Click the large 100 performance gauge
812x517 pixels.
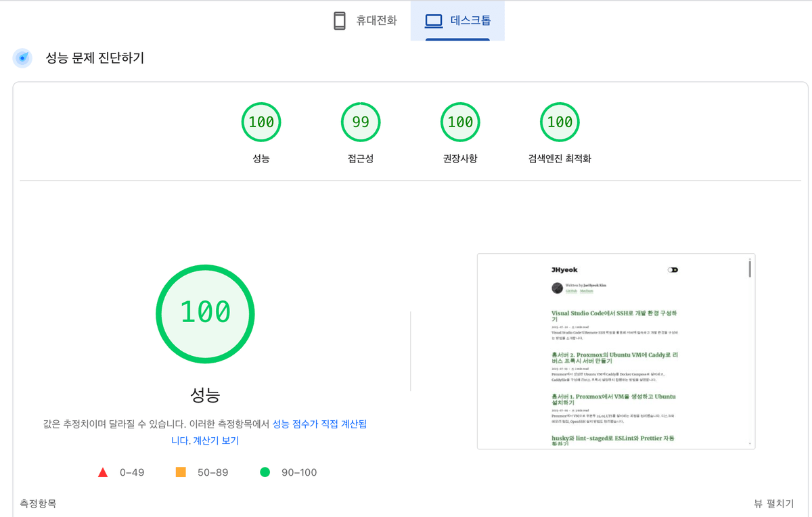pos(205,313)
